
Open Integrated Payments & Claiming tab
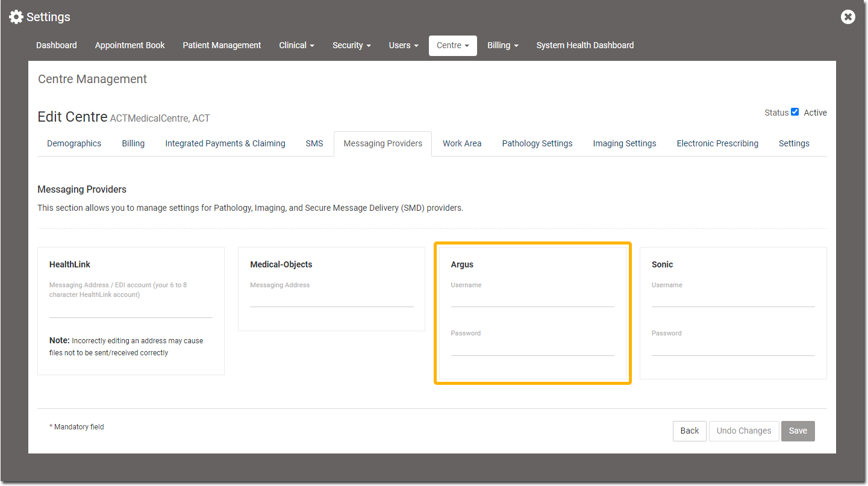click(225, 143)
